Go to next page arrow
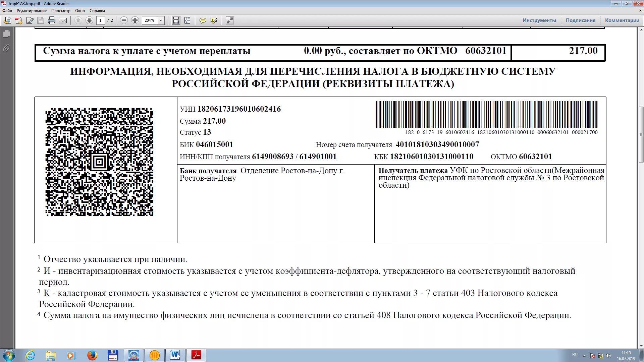Viewport: 644px width, 362px height. click(x=89, y=20)
